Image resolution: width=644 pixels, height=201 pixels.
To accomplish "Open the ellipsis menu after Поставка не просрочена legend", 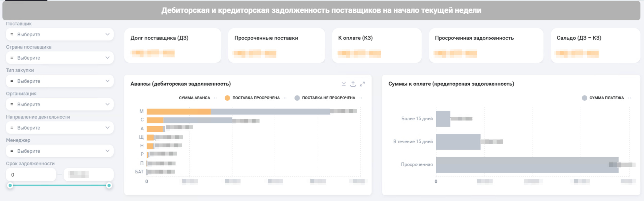I will pos(361,98).
